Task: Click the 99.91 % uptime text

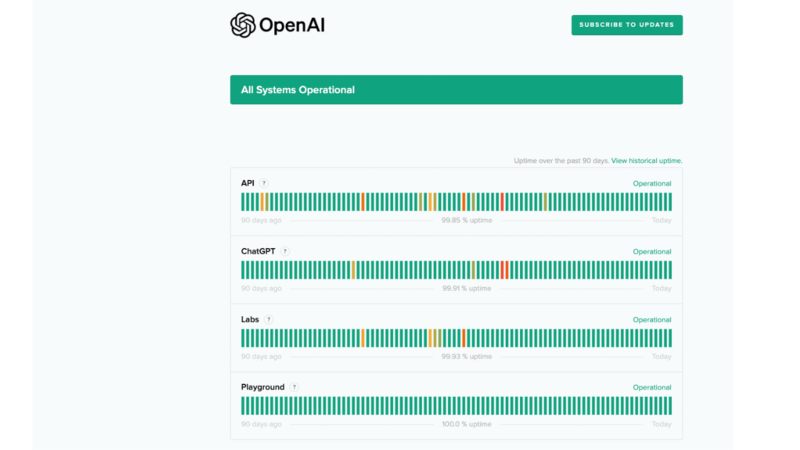Action: [x=467, y=288]
